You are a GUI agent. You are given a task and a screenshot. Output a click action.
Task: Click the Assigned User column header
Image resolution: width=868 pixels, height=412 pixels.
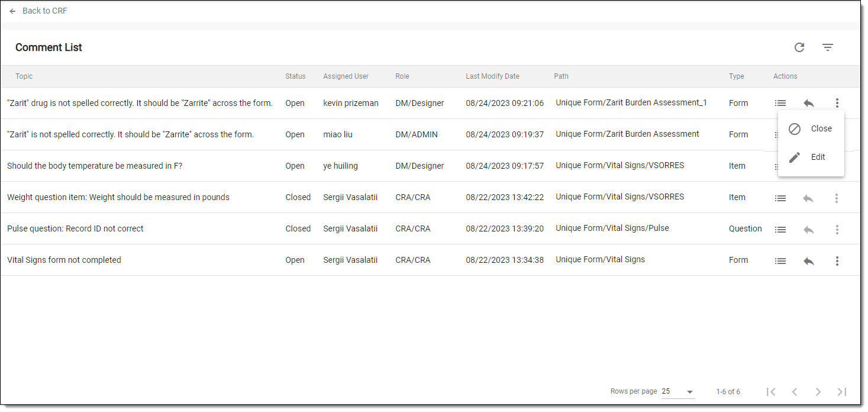346,76
